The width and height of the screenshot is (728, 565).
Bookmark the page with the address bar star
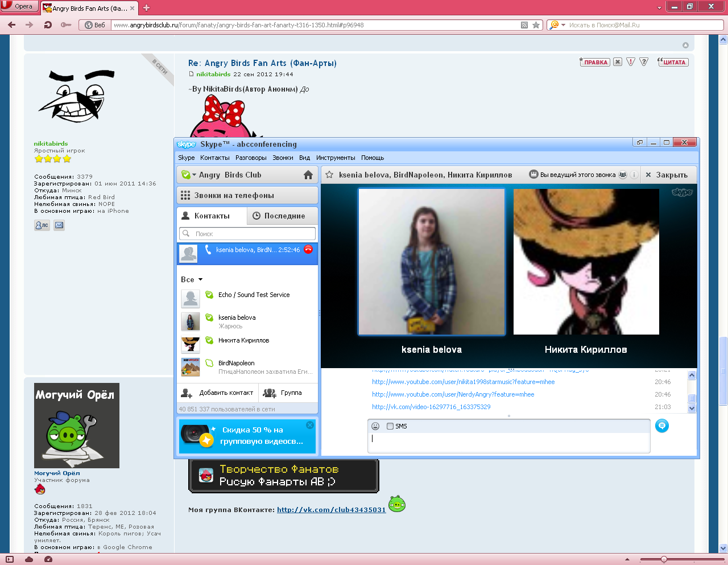click(x=536, y=25)
